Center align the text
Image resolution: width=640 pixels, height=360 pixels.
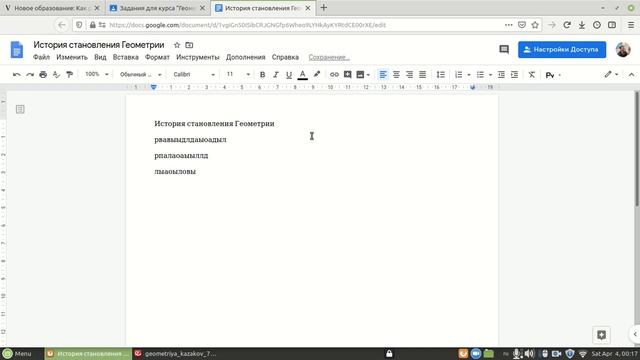tap(396, 75)
